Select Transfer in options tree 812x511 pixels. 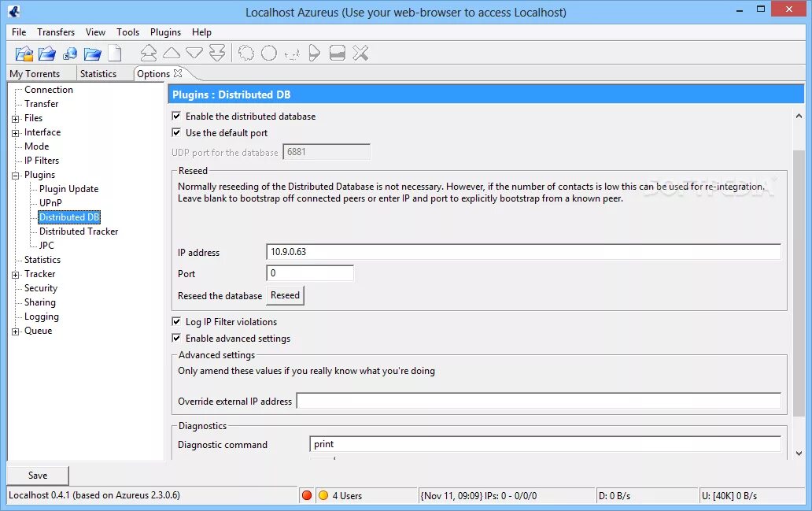42,104
